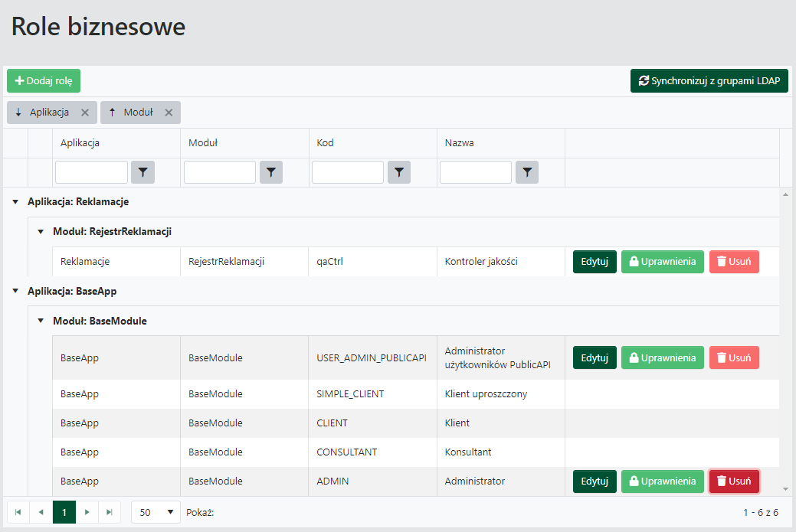Open the Kod column filter menu
The image size is (796, 532).
tap(399, 172)
